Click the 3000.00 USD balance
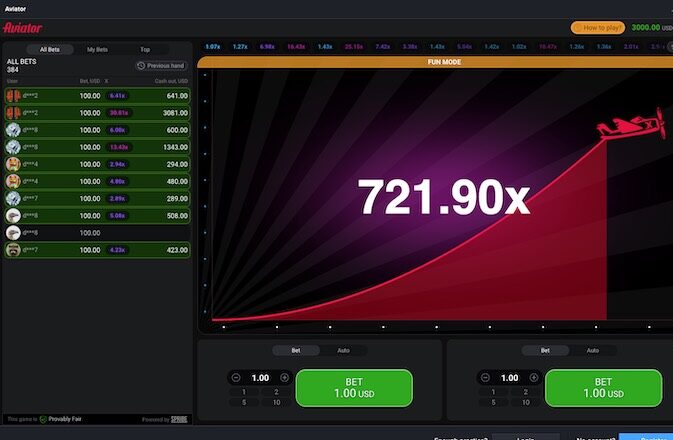The width and height of the screenshot is (673, 440). tap(652, 27)
